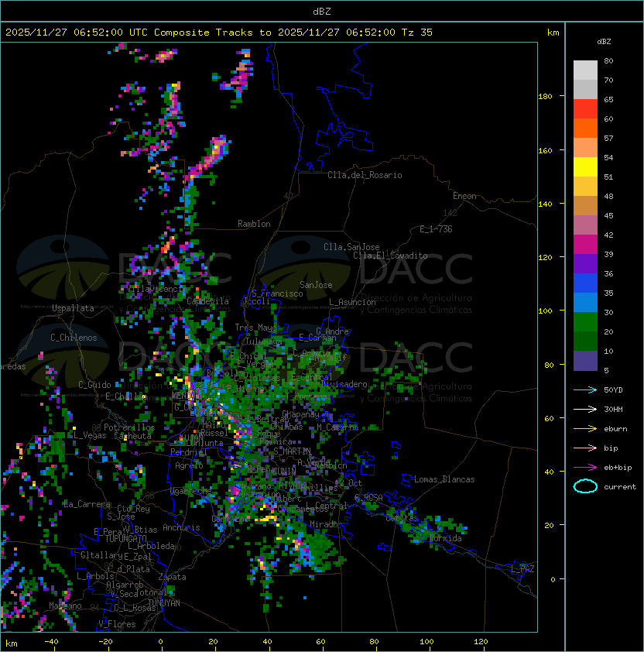The image size is (644, 652).
Task: Click the 'M_Caseros' map label
Action: (337, 427)
